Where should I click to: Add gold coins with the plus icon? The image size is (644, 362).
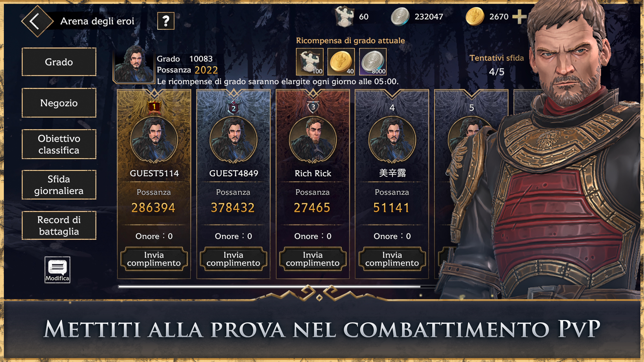pyautogui.click(x=519, y=17)
